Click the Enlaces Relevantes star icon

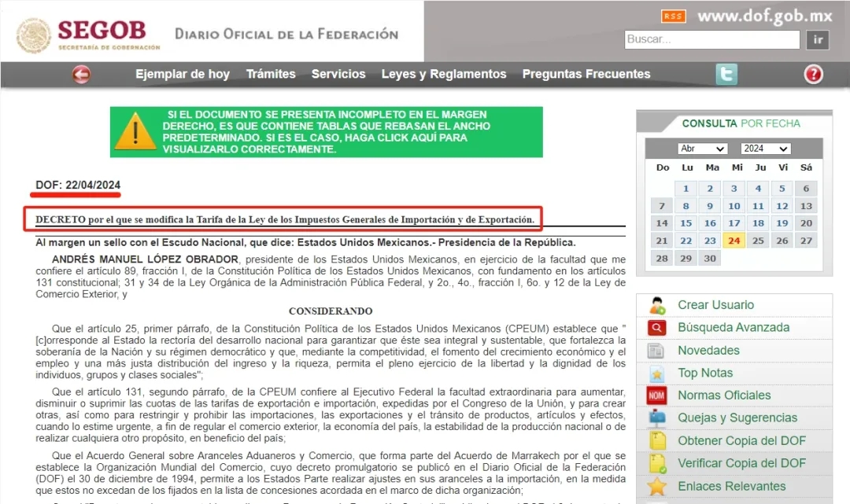tap(656, 487)
